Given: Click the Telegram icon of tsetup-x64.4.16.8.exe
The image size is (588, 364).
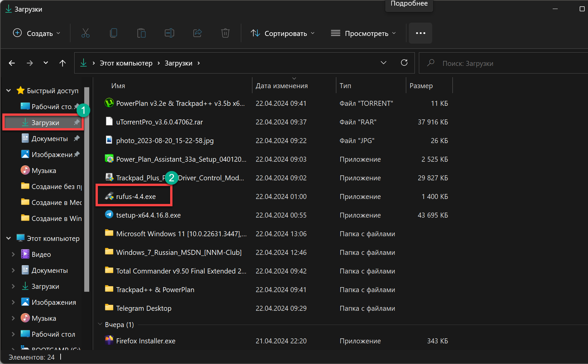Looking at the screenshot, I should click(x=109, y=215).
